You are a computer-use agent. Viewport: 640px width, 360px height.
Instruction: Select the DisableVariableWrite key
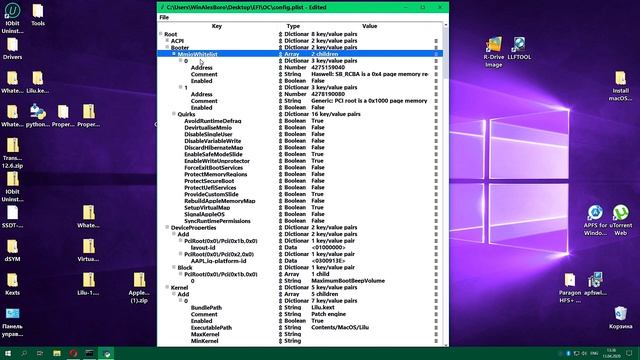coord(212,141)
